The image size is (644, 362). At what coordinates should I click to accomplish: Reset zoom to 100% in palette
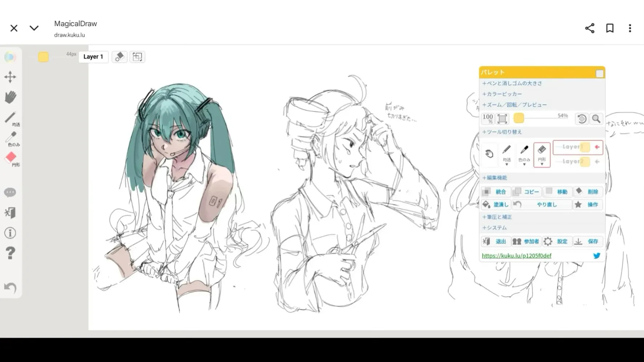488,119
